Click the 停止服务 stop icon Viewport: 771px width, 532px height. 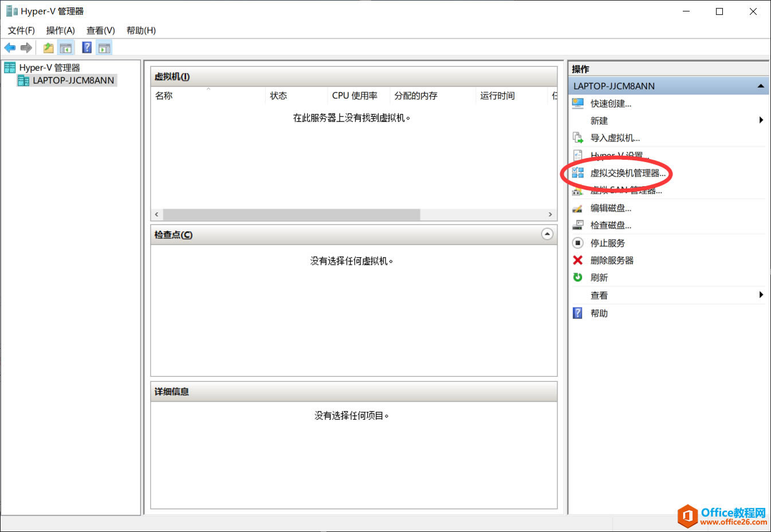(578, 243)
